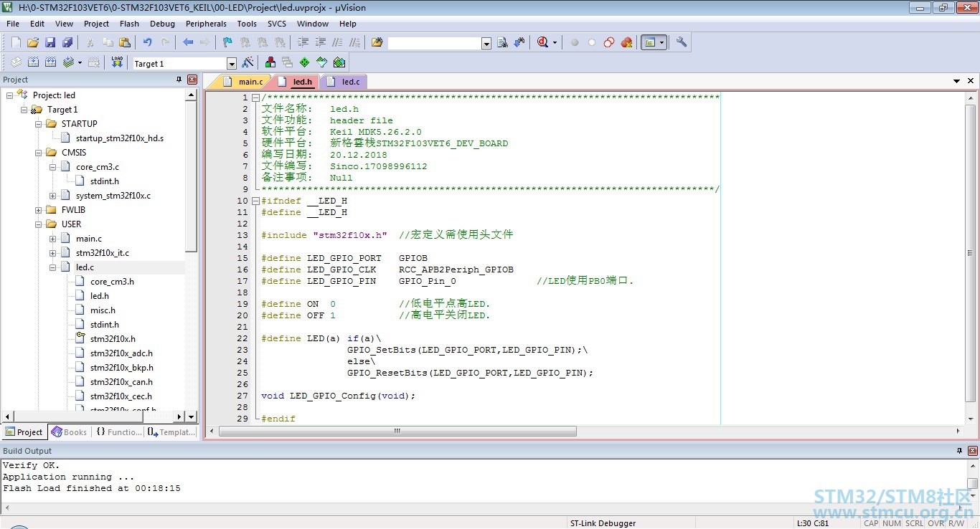
Task: Comment the selection with the toolbar icon
Action: tap(337, 42)
